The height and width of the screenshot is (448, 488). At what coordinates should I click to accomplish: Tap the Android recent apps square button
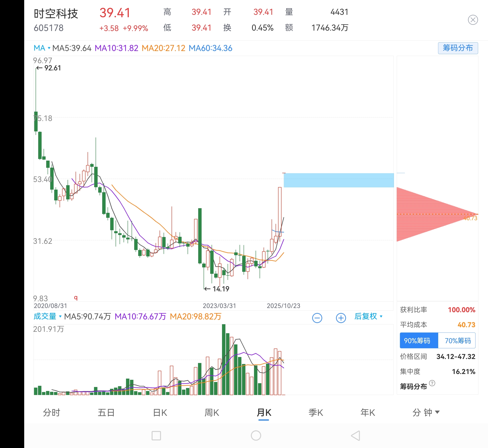coord(156,436)
